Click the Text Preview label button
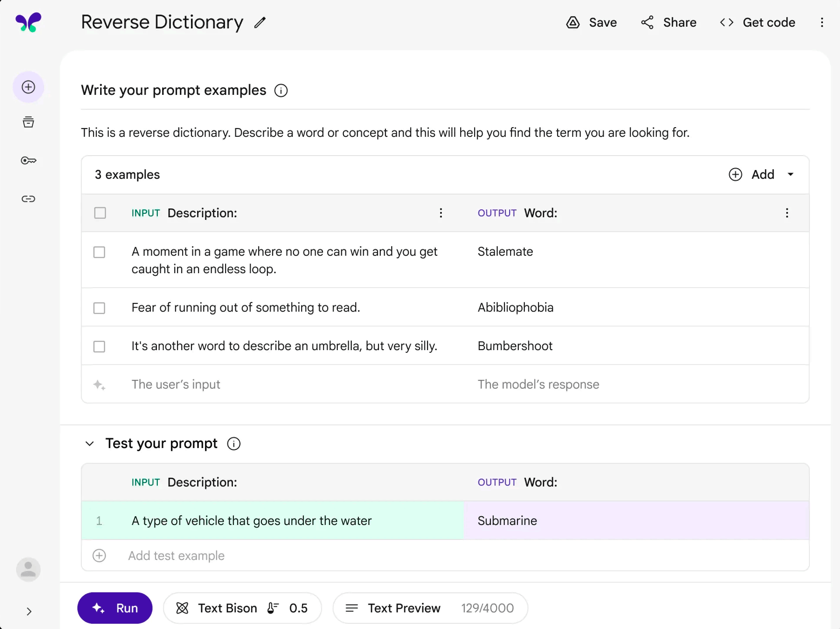Image resolution: width=840 pixels, height=629 pixels. coord(404,608)
